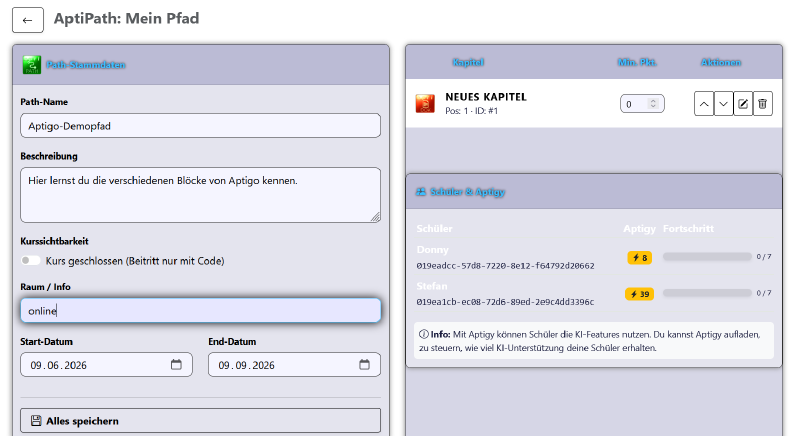800x436 pixels.
Task: Click the Path-Stammdaten heading
Action: pyautogui.click(x=86, y=65)
